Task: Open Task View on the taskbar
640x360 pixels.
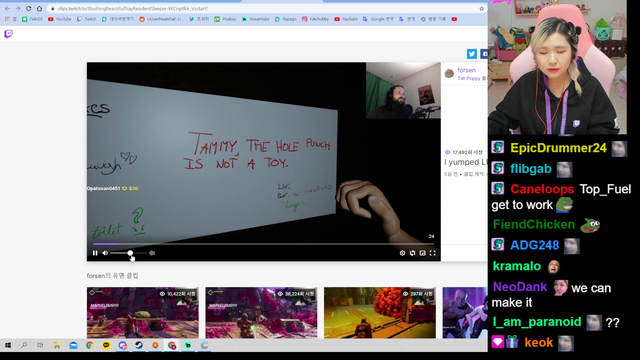Action: (x=40, y=345)
